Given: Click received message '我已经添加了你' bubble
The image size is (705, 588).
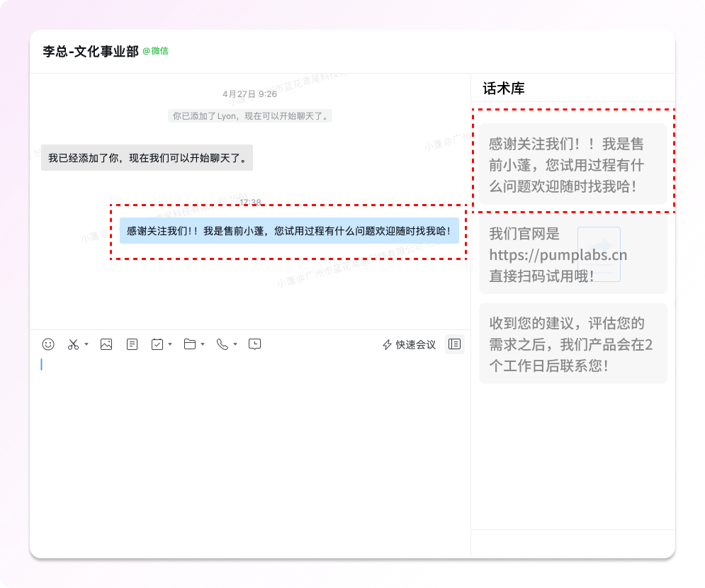Looking at the screenshot, I should (147, 158).
